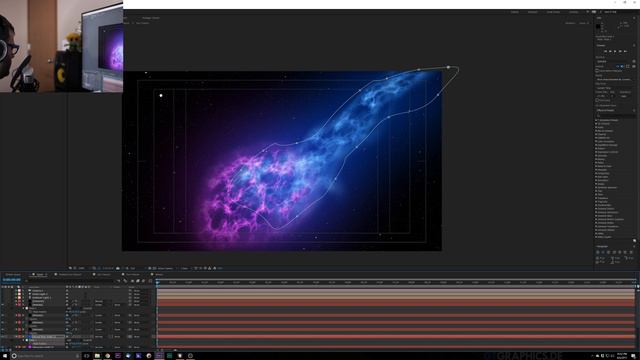Expand the 3D Channel effects category
The image size is (640, 360).
point(596,124)
